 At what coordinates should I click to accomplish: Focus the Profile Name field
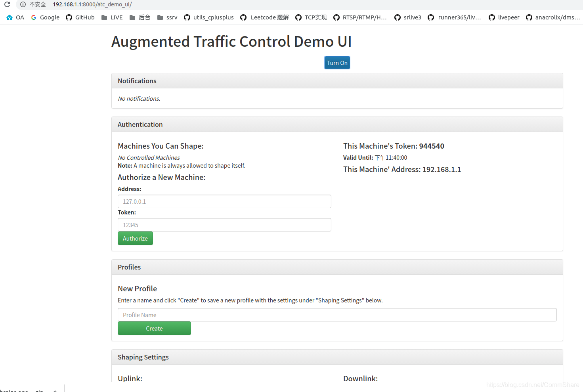tap(337, 315)
